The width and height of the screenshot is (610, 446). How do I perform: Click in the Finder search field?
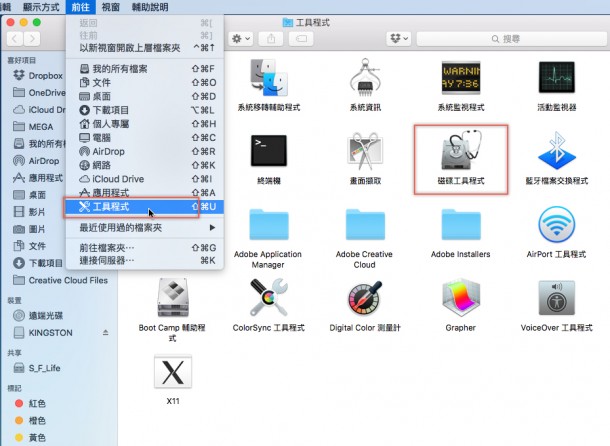[x=511, y=39]
